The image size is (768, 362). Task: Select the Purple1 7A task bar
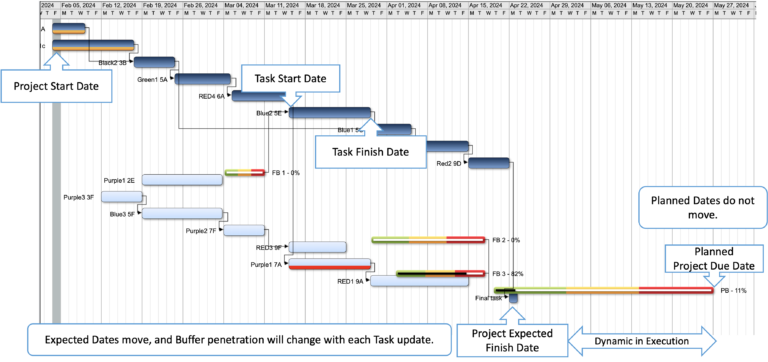coord(330,264)
